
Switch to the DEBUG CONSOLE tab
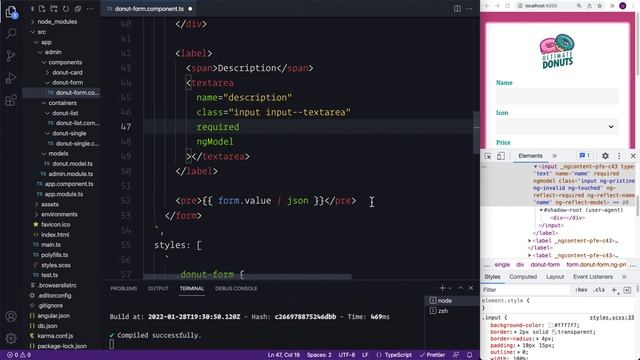[x=236, y=288]
